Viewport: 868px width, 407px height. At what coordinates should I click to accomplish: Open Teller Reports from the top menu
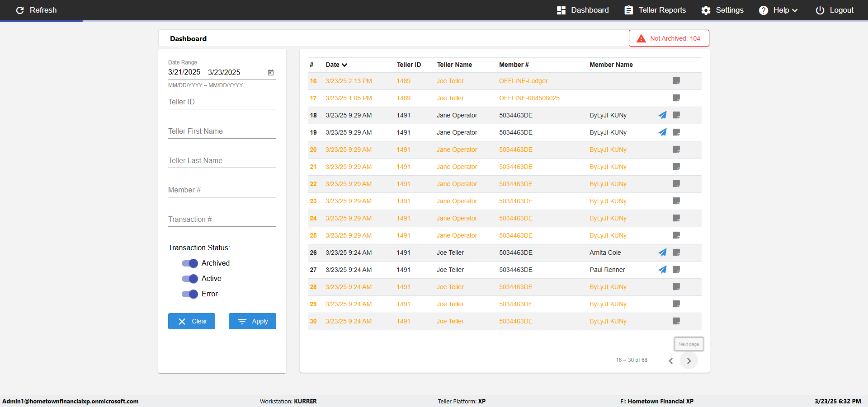click(655, 10)
